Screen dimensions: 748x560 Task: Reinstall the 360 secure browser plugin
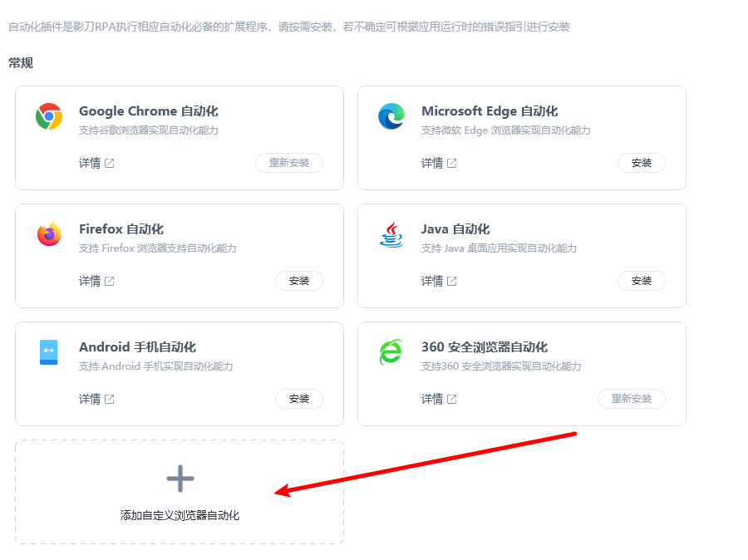(x=631, y=399)
